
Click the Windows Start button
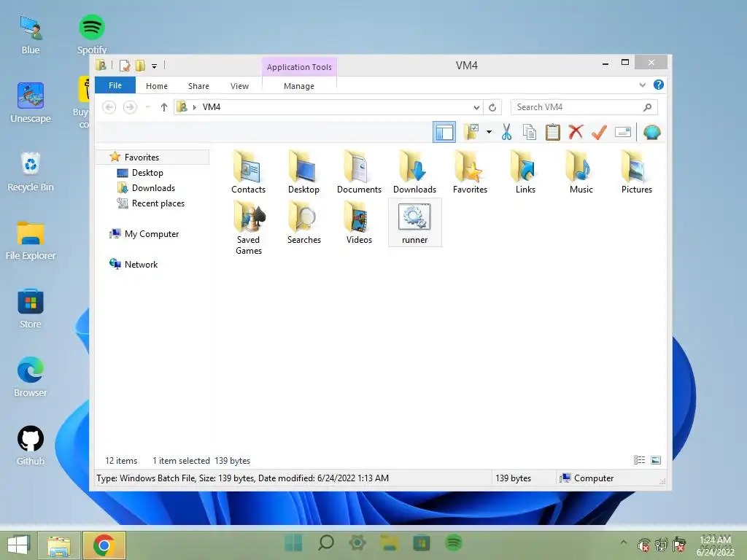click(18, 545)
